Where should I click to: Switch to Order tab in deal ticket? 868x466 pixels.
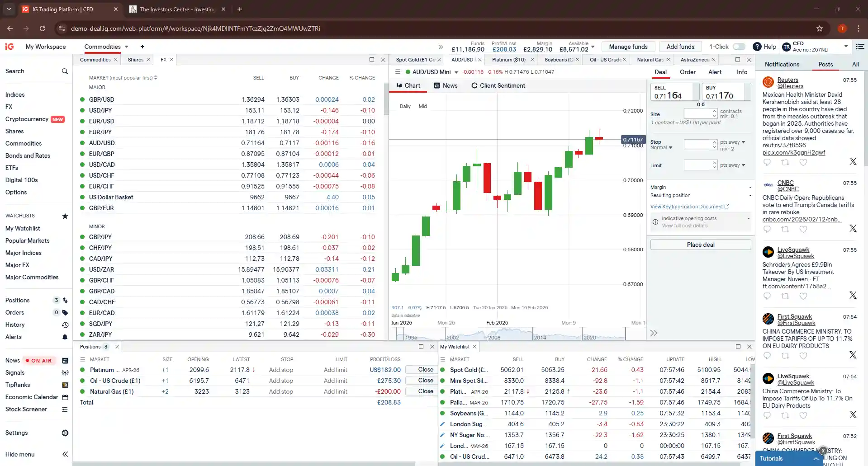[688, 72]
